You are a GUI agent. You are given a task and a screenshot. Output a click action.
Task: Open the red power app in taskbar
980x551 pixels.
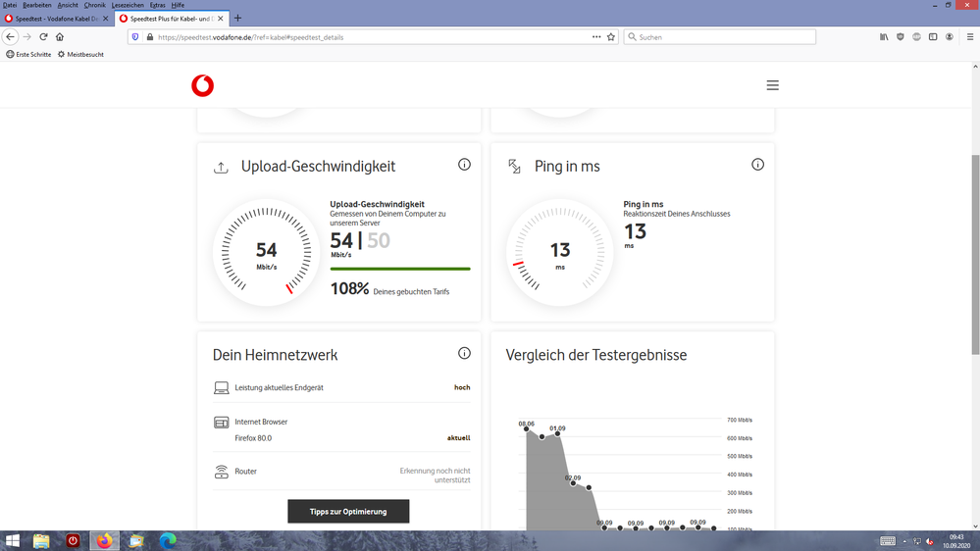click(73, 540)
